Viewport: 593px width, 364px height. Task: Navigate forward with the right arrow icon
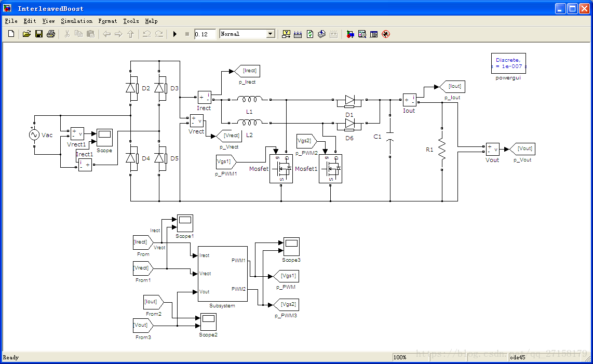pyautogui.click(x=119, y=34)
